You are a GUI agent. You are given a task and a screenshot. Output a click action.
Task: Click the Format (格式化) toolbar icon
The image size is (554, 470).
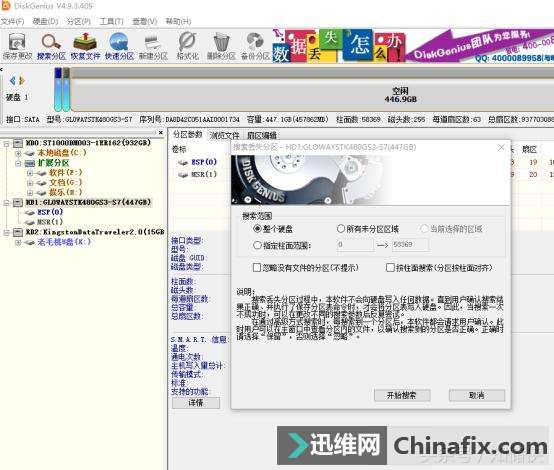tap(187, 46)
